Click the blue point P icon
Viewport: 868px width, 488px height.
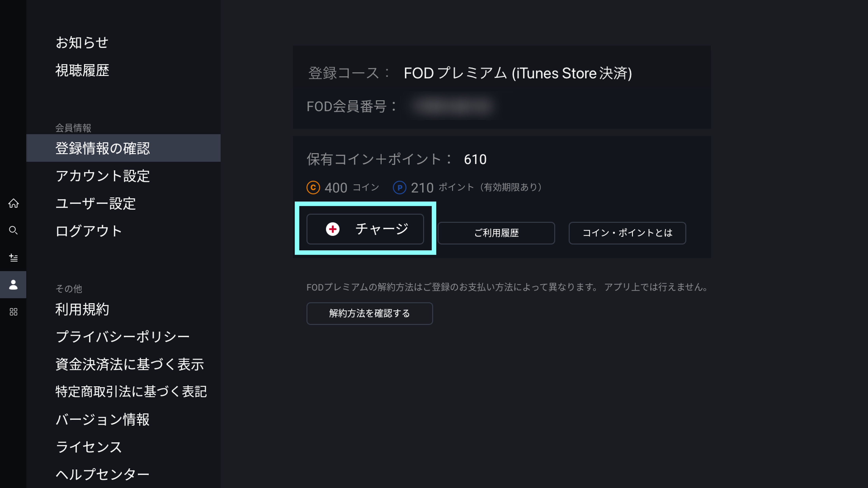point(400,188)
